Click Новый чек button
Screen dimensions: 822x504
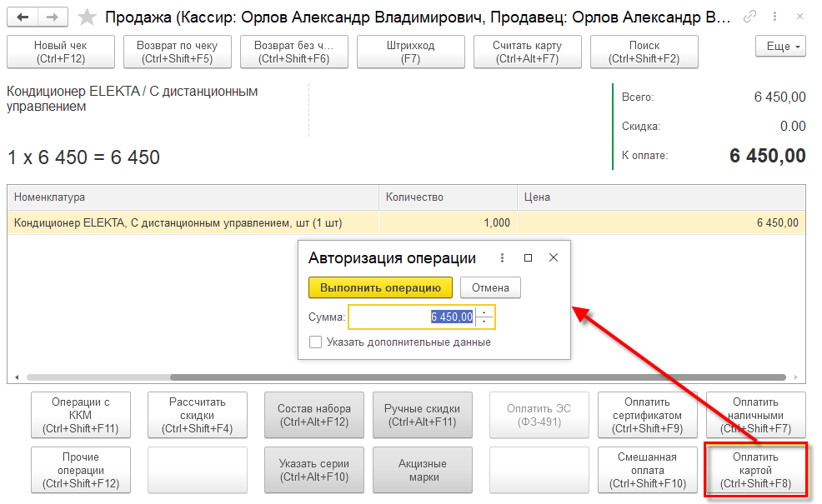click(x=61, y=52)
